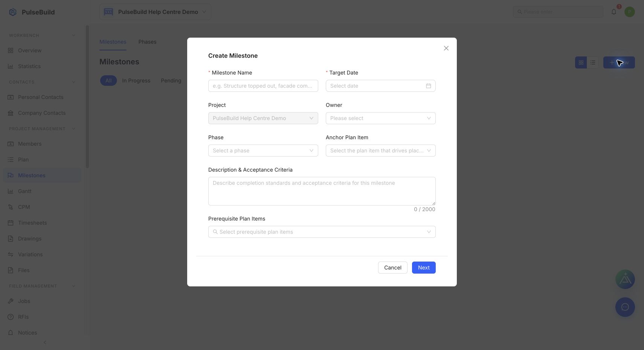644x350 pixels.
Task: Open the AI assistant floating icon
Action: (625, 279)
